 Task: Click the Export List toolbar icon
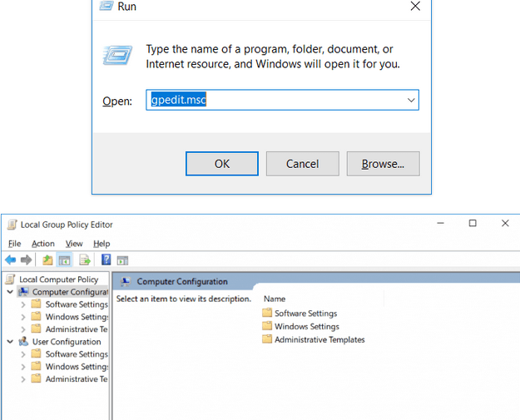click(85, 260)
